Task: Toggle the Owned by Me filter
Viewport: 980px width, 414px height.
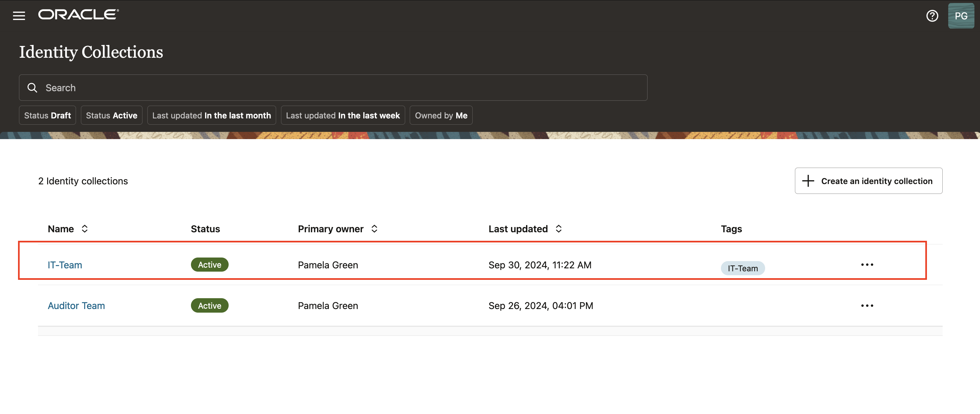Action: [441, 115]
